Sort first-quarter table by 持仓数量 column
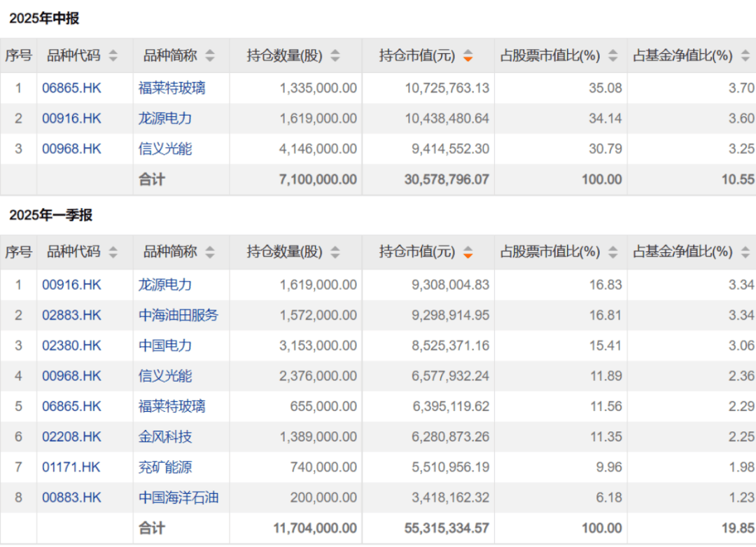The height and width of the screenshot is (547, 756). tap(335, 251)
